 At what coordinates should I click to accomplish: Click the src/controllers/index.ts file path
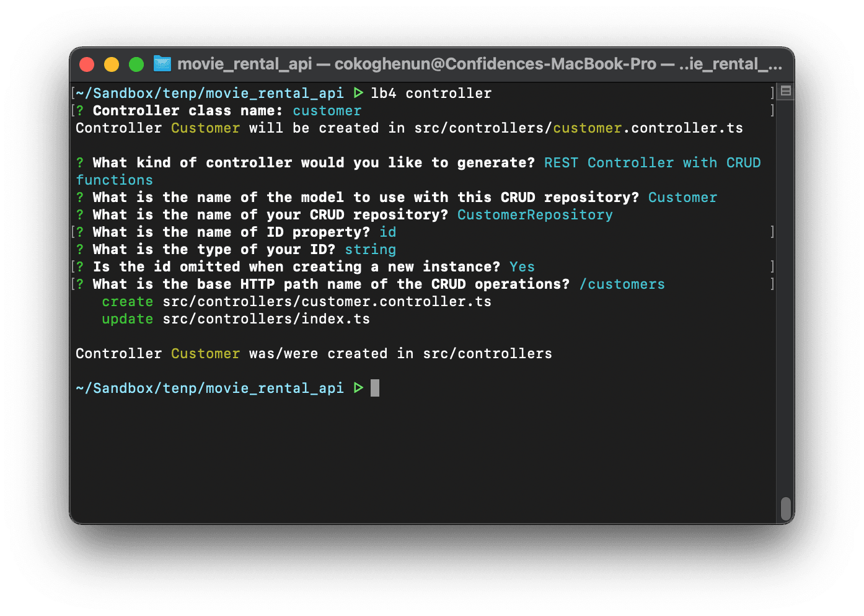click(266, 319)
